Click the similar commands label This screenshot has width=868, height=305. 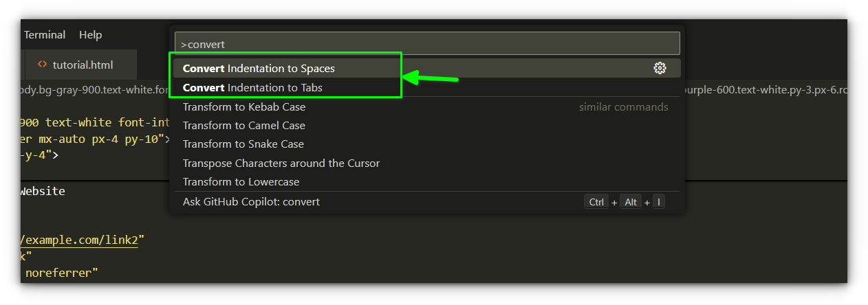point(623,106)
